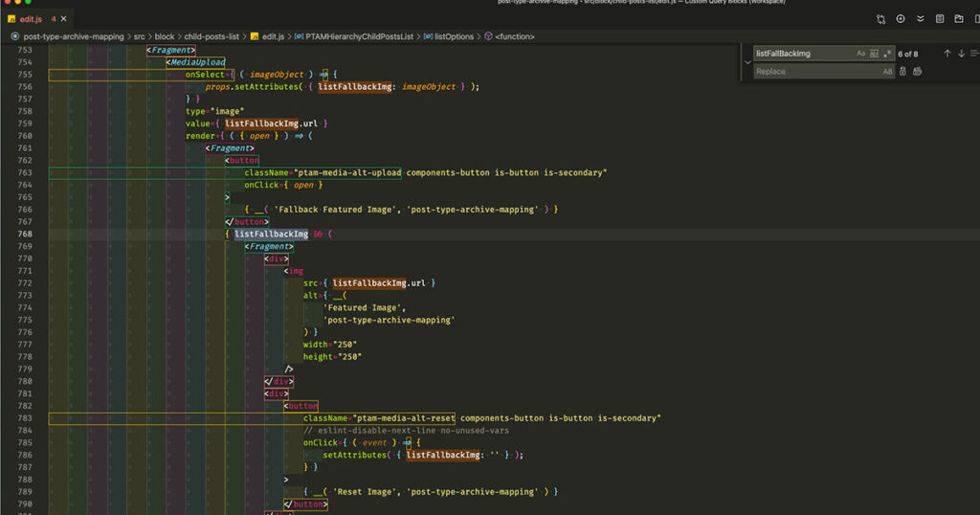Open the listOptions breadcrumb dropdown

tap(454, 37)
